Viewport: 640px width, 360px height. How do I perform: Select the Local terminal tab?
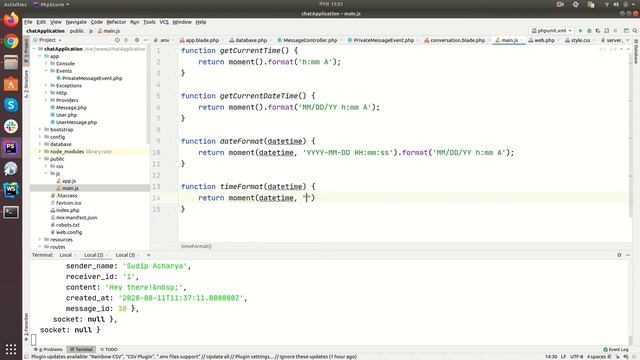65,255
